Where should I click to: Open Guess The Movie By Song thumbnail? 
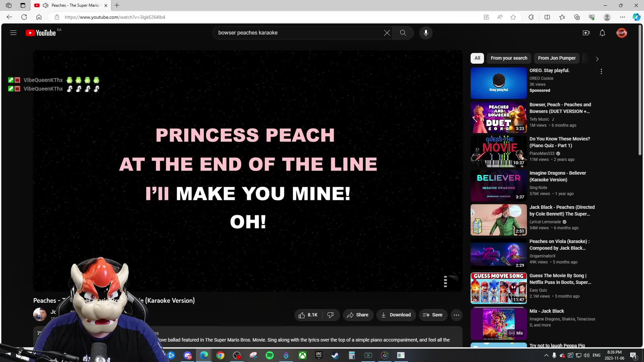pos(498,288)
